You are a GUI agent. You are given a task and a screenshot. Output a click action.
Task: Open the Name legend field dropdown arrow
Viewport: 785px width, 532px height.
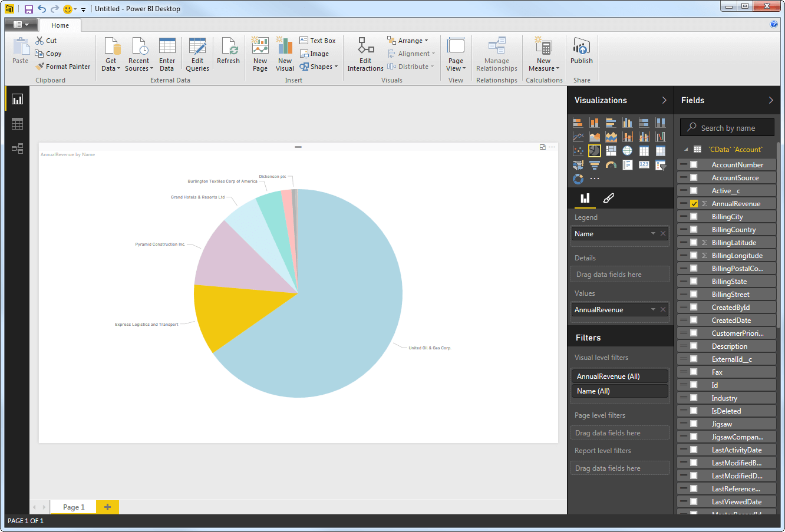click(x=653, y=234)
